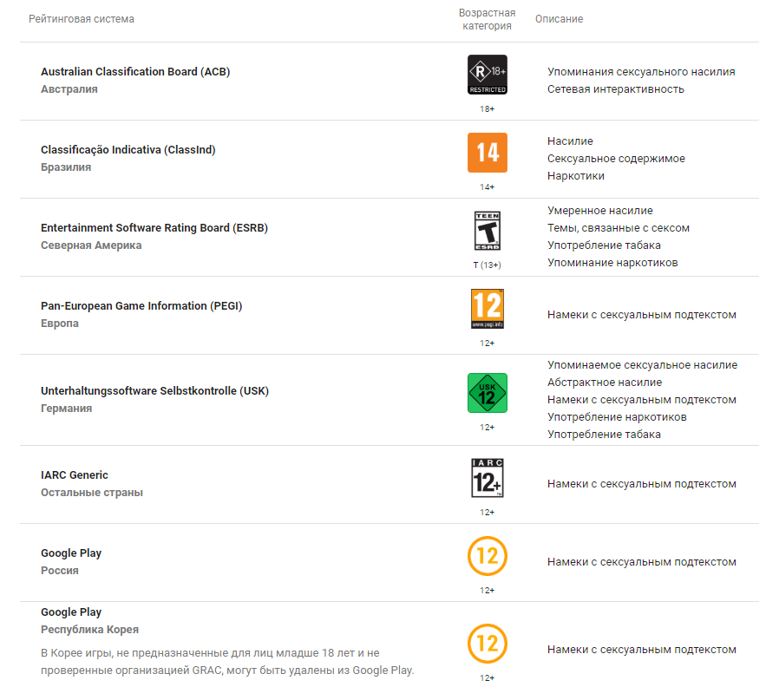
Task: Click the Рейтинговая система column header
Action: [x=82, y=19]
